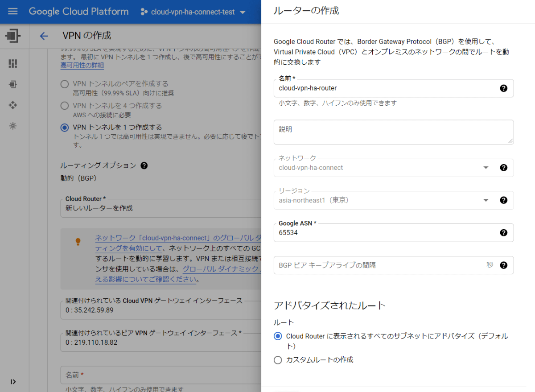Show help for the ネットワーク field

coord(504,168)
